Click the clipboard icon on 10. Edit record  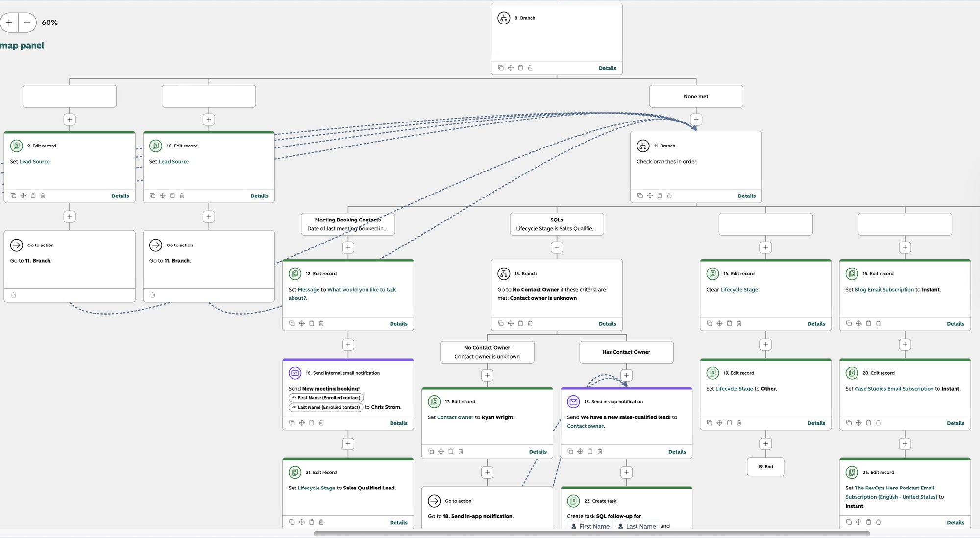172,196
